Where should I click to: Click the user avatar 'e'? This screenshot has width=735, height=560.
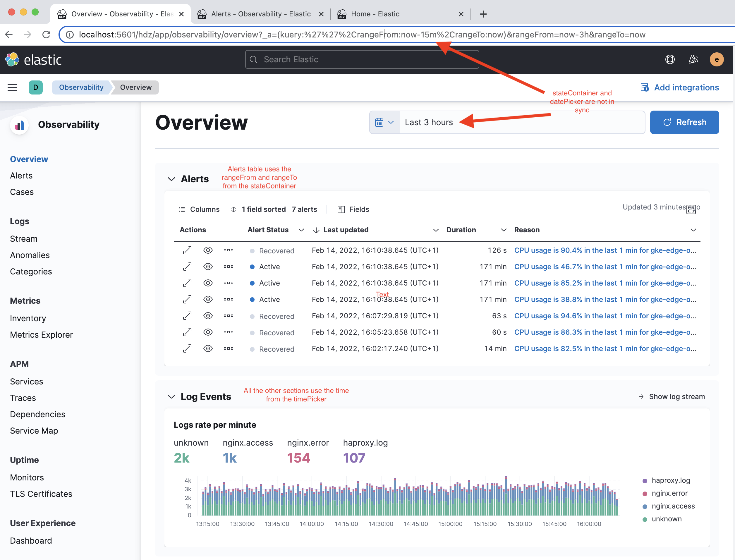click(x=716, y=60)
